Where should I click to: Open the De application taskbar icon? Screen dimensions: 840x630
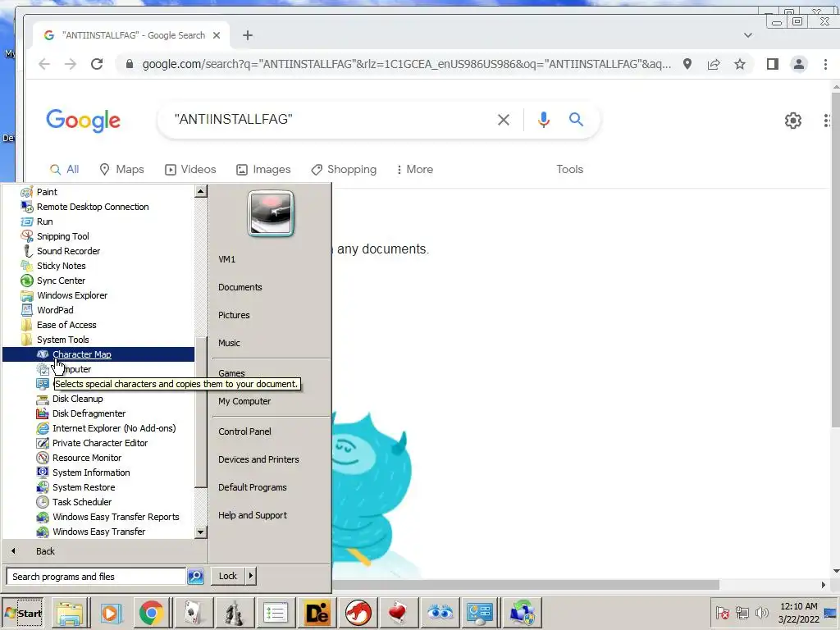click(316, 613)
